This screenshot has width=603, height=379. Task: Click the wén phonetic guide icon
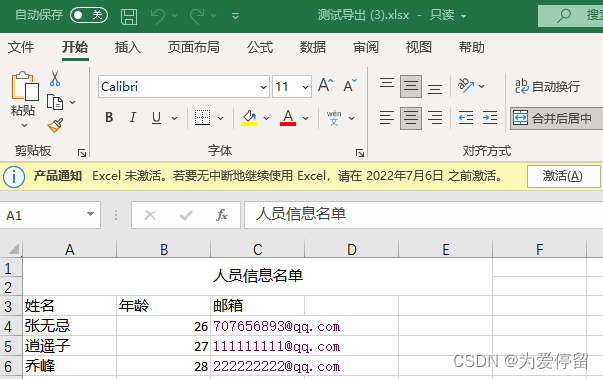[334, 118]
